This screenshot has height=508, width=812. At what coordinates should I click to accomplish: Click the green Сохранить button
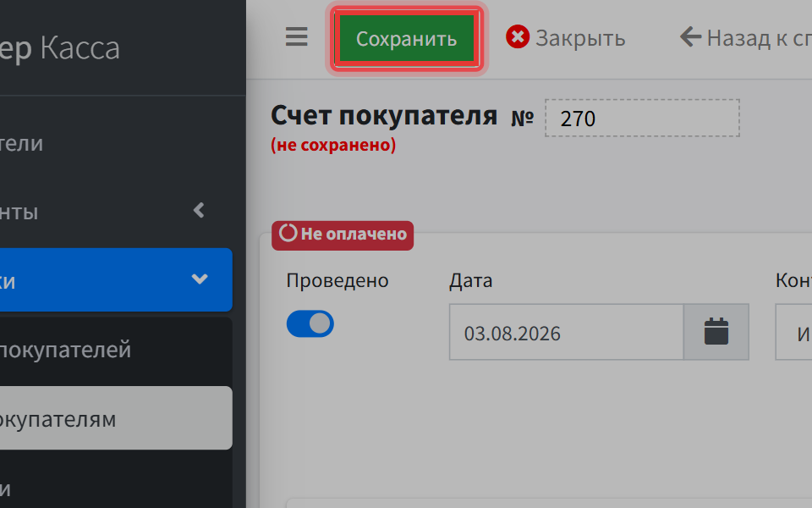click(407, 38)
